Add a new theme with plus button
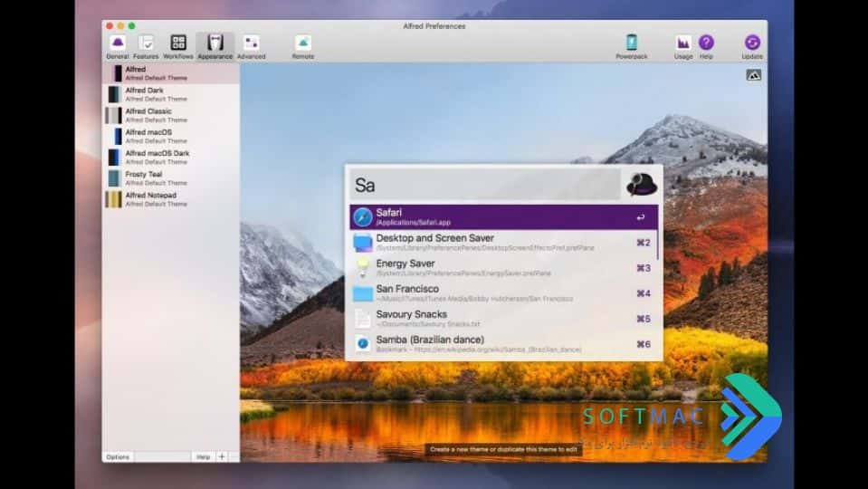This screenshot has width=868, height=489. (x=222, y=457)
